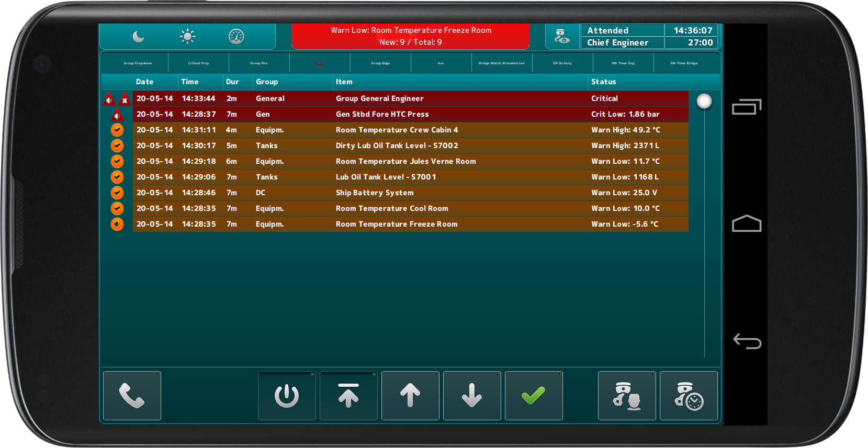Click the scrollbar thumb knob
Screen dimensions: 868x448
coord(704,101)
